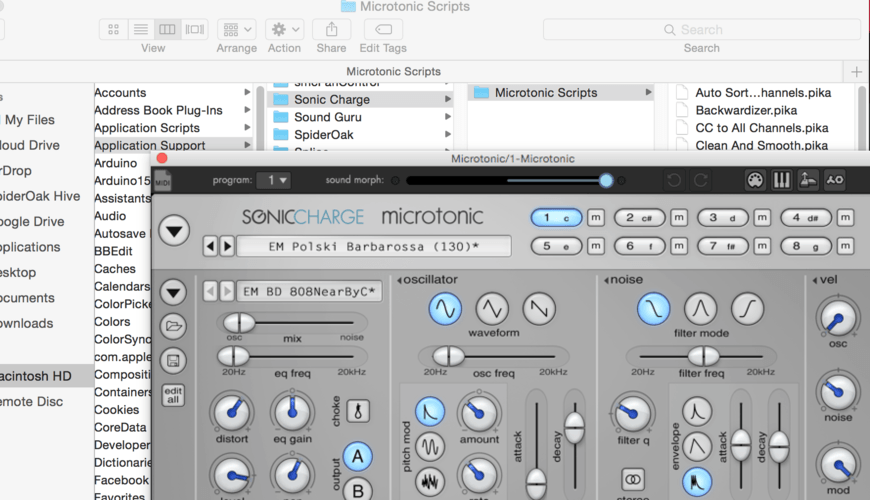Click the sound morph slider handle
870x500 pixels.
[x=606, y=180]
